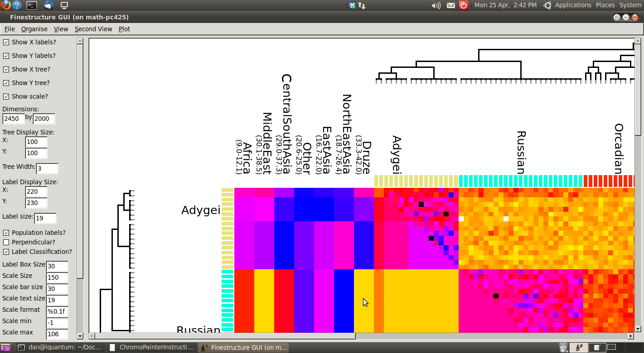Click the Thunderbird mail launcher icon

pyautogui.click(x=48, y=5)
